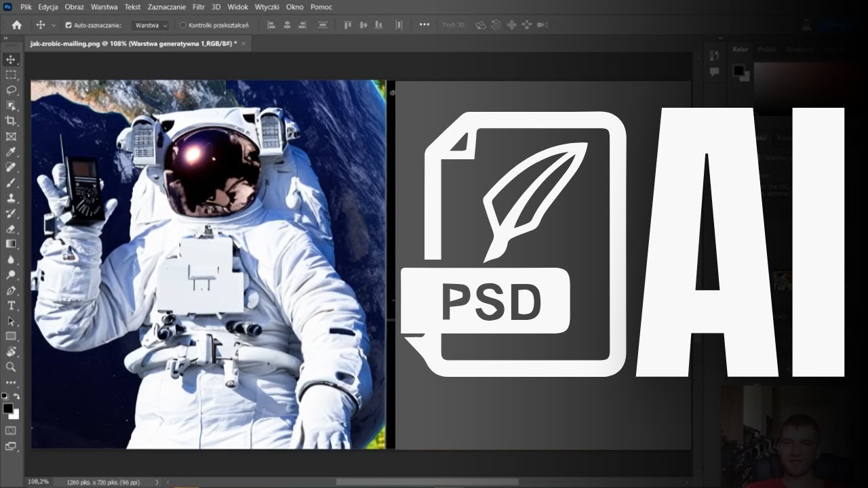Image resolution: width=868 pixels, height=488 pixels.
Task: Toggle the Auto-zaznaczanie checkbox
Action: point(68,25)
